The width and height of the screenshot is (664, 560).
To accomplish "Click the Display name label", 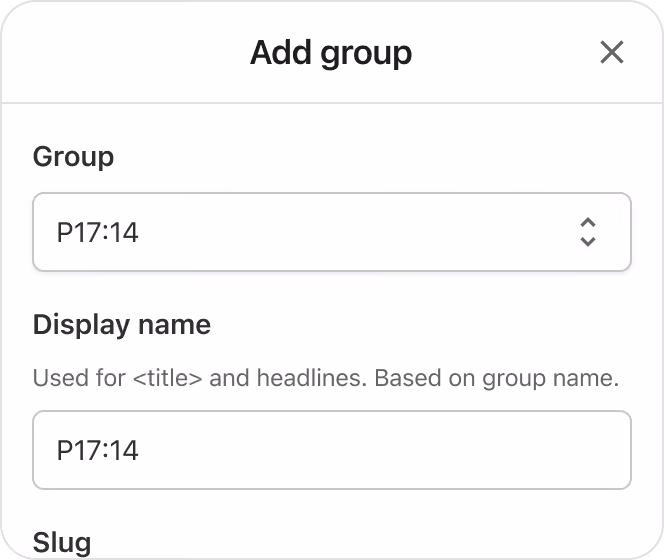I will [122, 325].
